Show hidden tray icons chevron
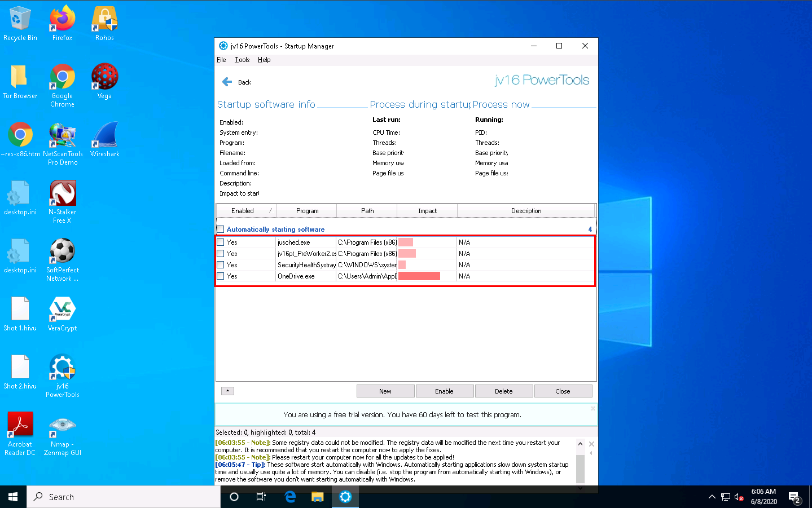The image size is (812, 508). (x=712, y=497)
